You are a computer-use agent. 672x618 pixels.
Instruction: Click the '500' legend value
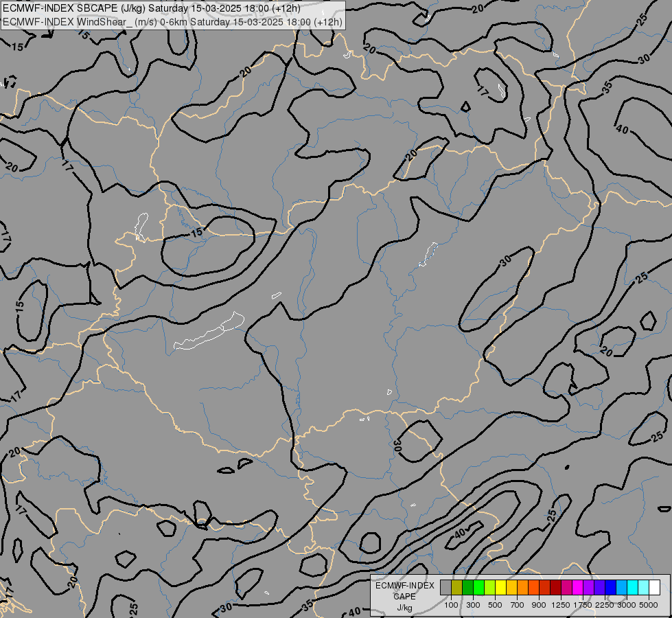495,605
